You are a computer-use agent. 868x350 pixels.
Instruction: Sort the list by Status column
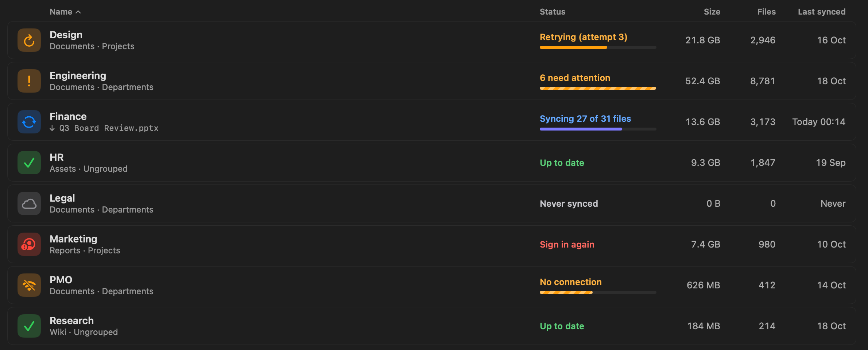point(553,12)
